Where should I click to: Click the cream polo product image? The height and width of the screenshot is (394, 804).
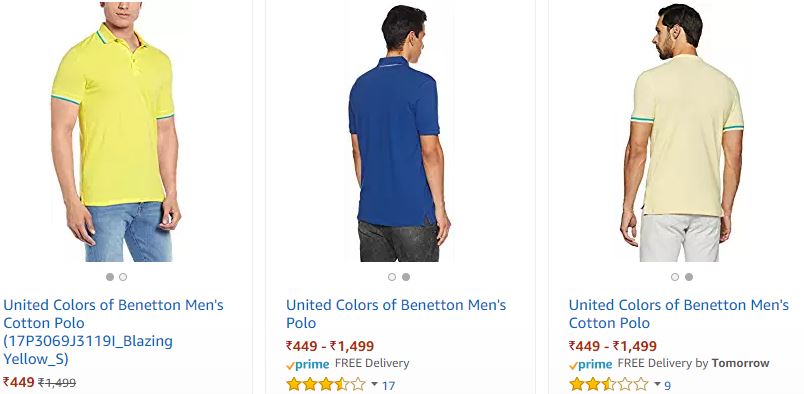682,132
